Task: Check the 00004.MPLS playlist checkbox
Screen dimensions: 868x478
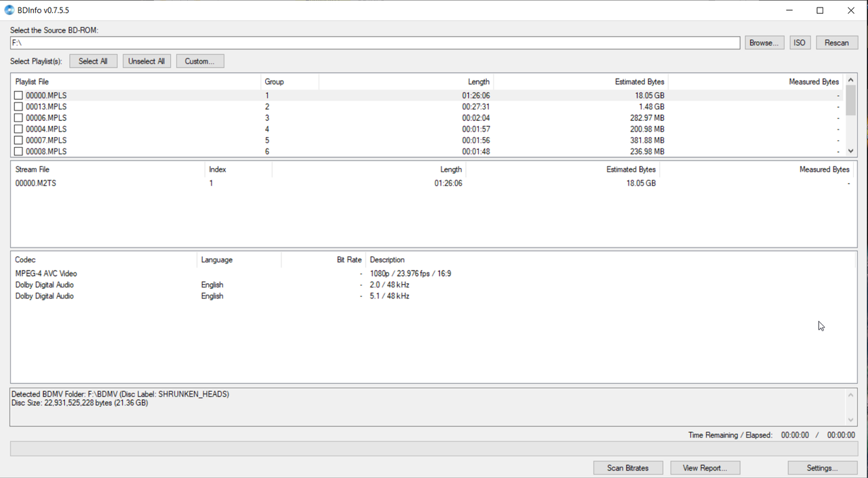Action: (19, 129)
